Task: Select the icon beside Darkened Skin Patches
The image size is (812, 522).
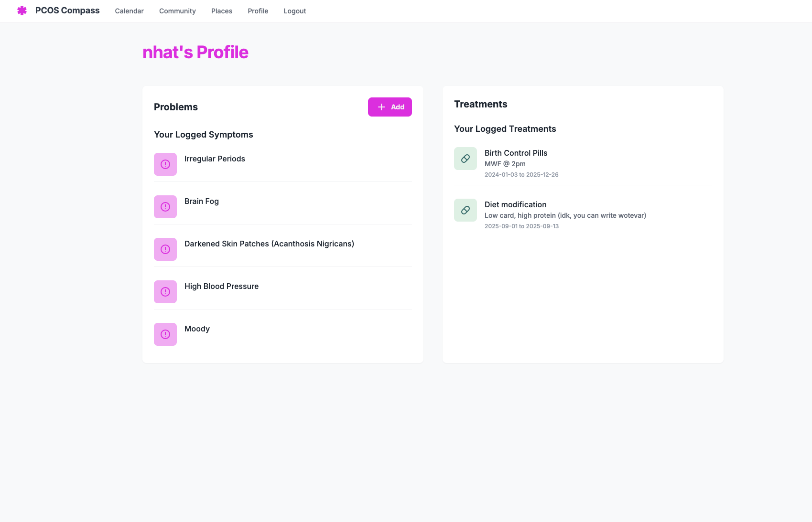Action: coord(165,249)
